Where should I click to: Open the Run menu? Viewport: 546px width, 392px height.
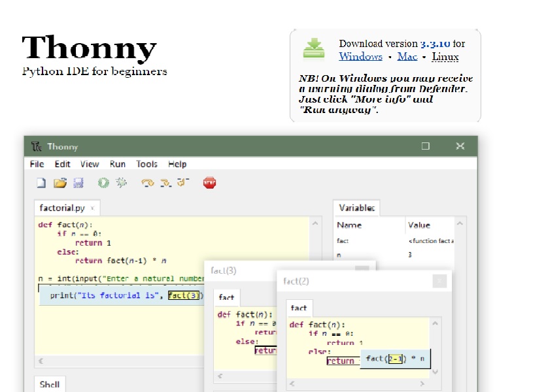pos(117,164)
